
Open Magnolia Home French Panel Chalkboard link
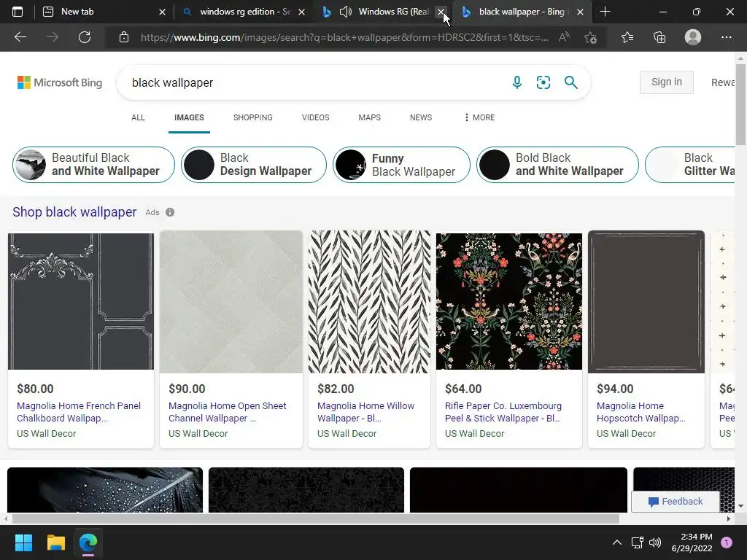pos(79,412)
